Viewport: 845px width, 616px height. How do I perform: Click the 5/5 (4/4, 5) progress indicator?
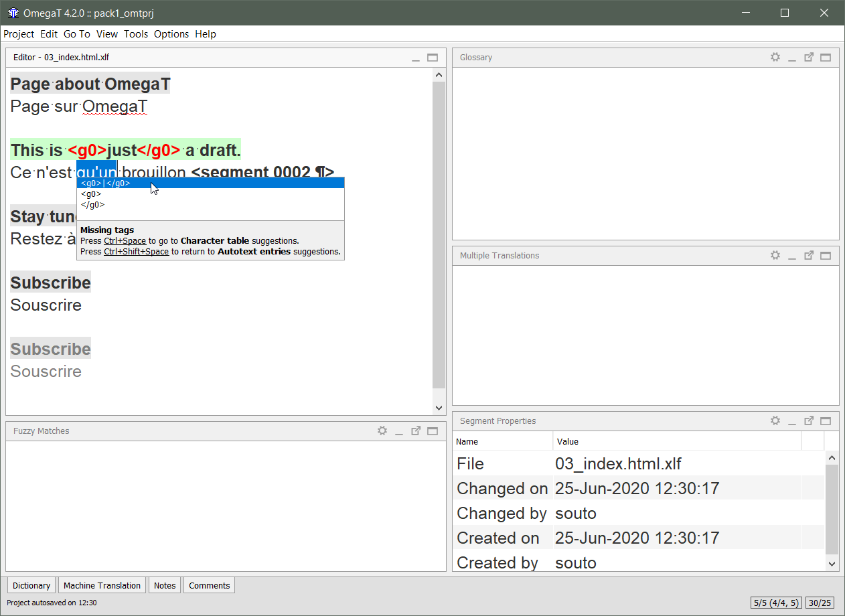777,603
